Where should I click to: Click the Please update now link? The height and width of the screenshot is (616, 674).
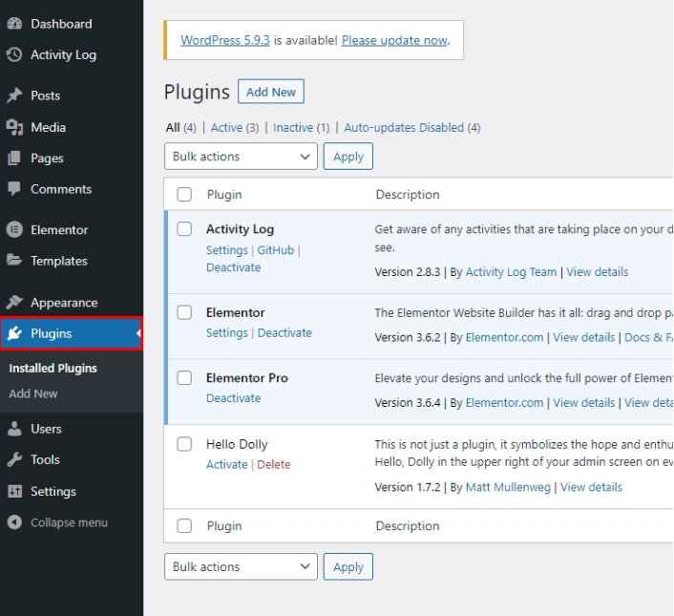point(394,40)
